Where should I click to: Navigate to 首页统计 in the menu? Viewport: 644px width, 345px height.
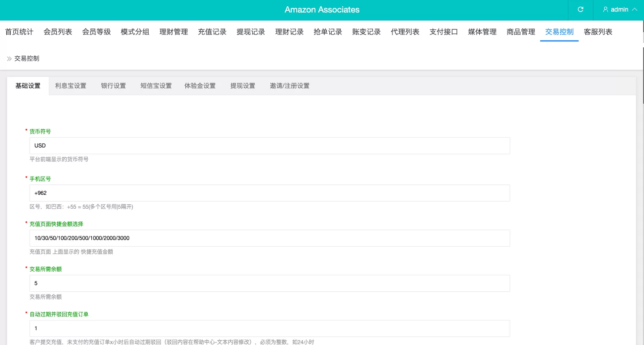[19, 32]
